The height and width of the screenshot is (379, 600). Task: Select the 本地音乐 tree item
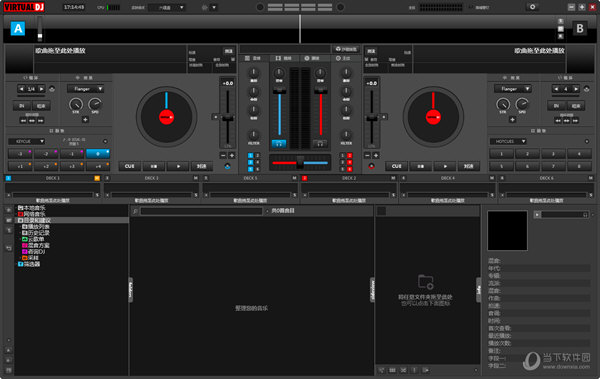pos(32,208)
